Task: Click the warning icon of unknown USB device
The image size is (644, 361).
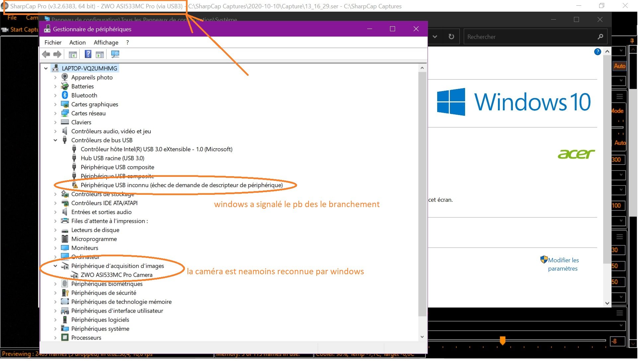Action: tap(75, 185)
